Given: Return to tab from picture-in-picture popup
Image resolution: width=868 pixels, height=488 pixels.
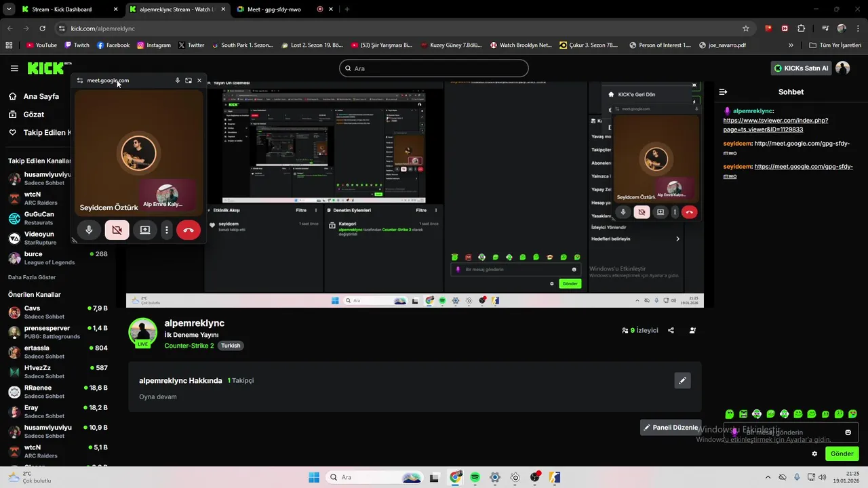Looking at the screenshot, I should (189, 80).
